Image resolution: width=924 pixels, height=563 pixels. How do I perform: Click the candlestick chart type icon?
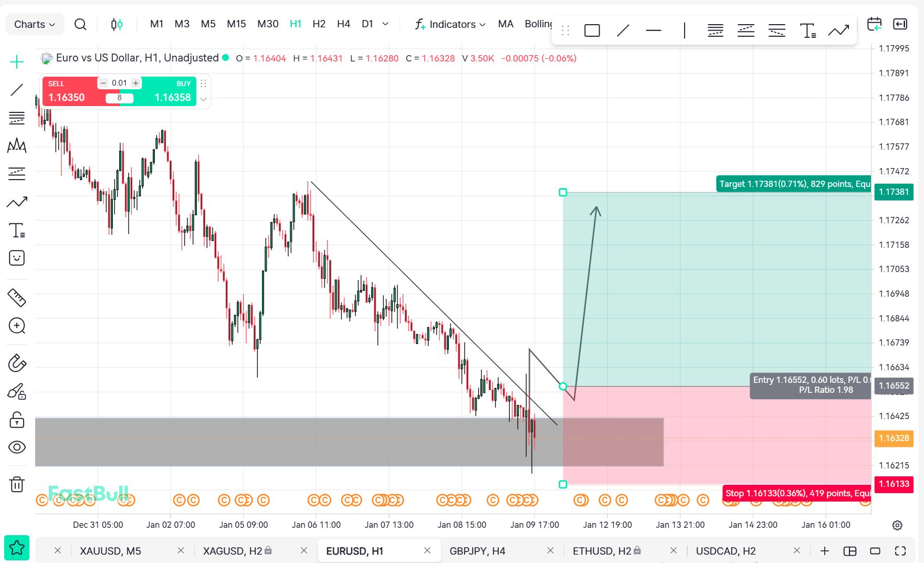[x=117, y=24]
